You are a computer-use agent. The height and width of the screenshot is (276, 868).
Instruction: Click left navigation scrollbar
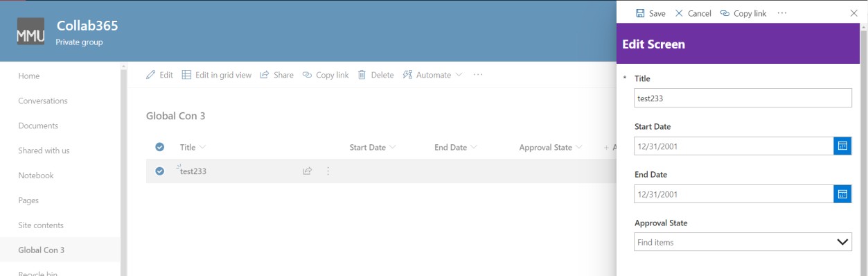click(x=124, y=170)
